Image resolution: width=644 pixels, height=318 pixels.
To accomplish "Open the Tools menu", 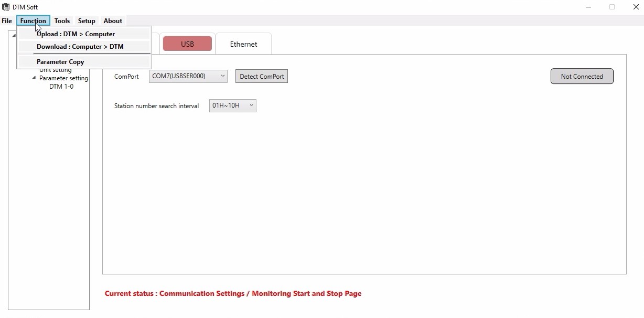I will coord(62,21).
